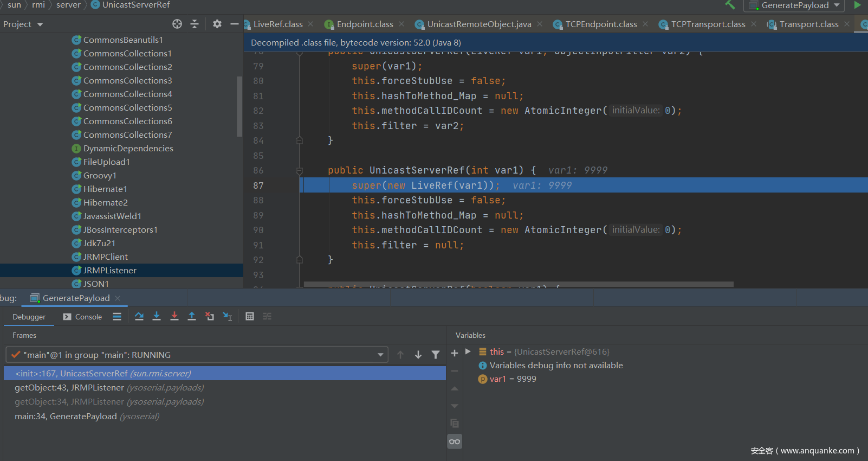Toggle the frames filter funnel icon
868x461 pixels.
(x=436, y=355)
